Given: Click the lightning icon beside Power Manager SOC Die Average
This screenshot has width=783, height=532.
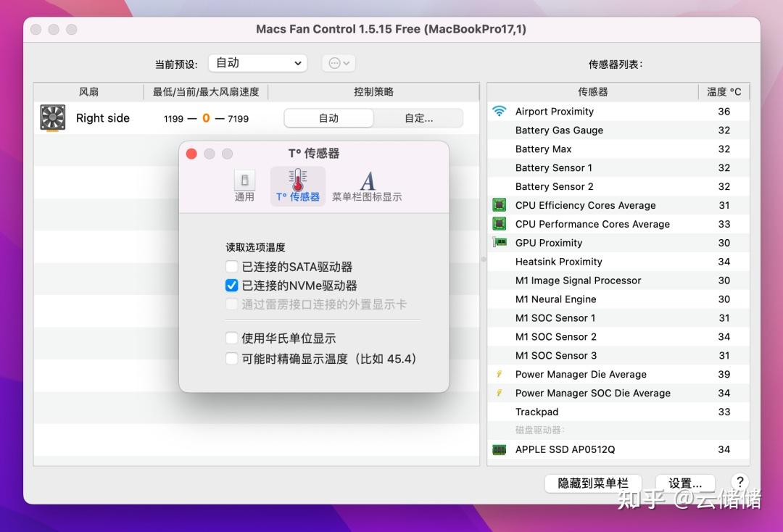Looking at the screenshot, I should (500, 393).
